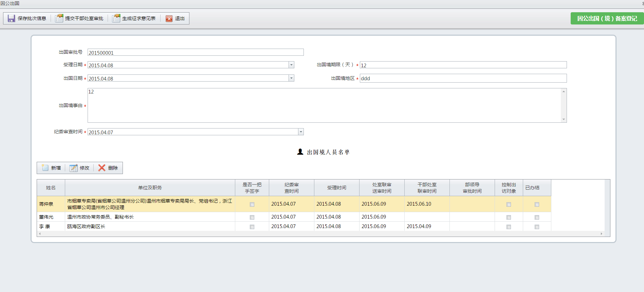Click the 出国境地区 input field

coord(463,79)
